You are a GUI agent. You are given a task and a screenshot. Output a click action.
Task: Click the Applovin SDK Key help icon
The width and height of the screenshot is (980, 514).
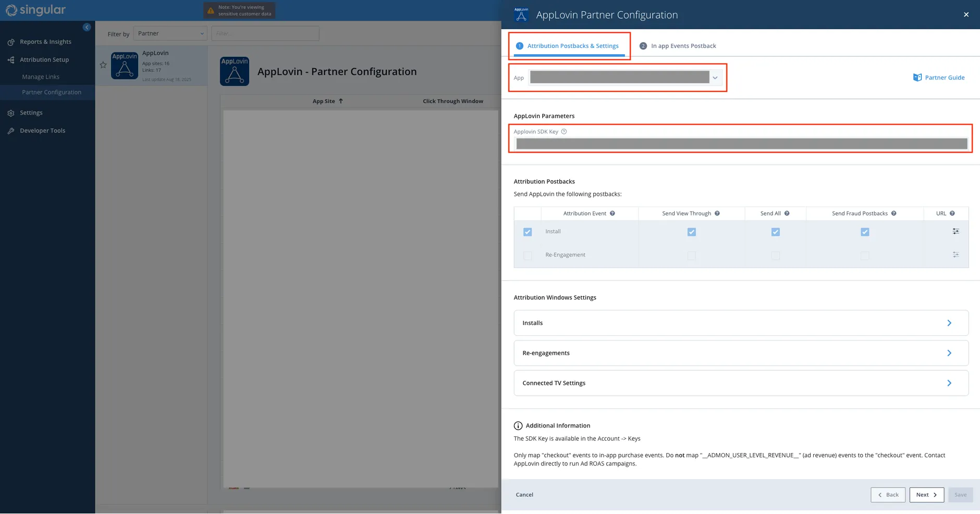point(564,131)
